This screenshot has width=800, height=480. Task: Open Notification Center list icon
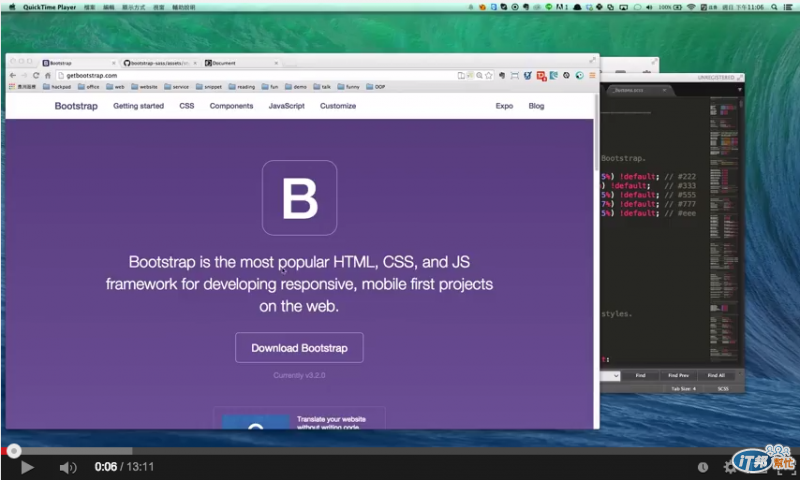788,7
